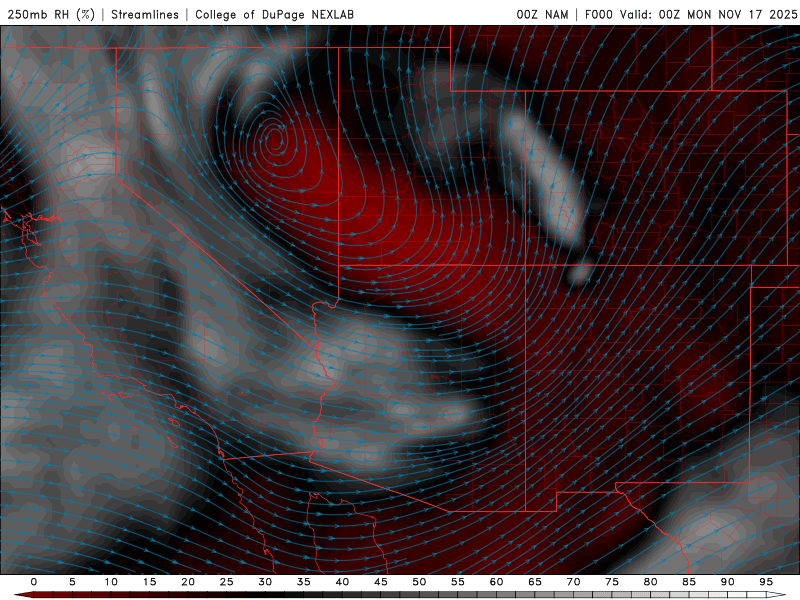Click the colorbar value 60 label

(x=496, y=582)
